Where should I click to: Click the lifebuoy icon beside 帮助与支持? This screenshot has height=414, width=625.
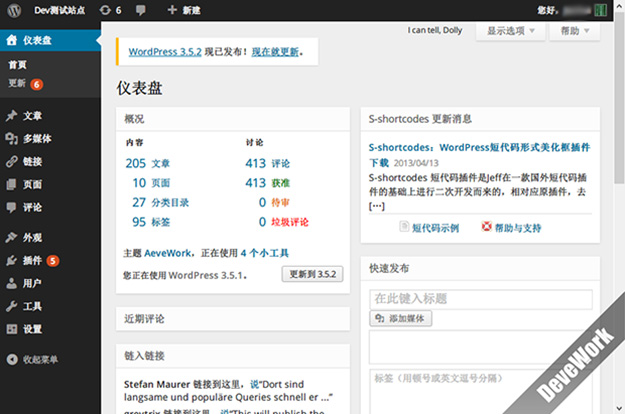coord(486,226)
